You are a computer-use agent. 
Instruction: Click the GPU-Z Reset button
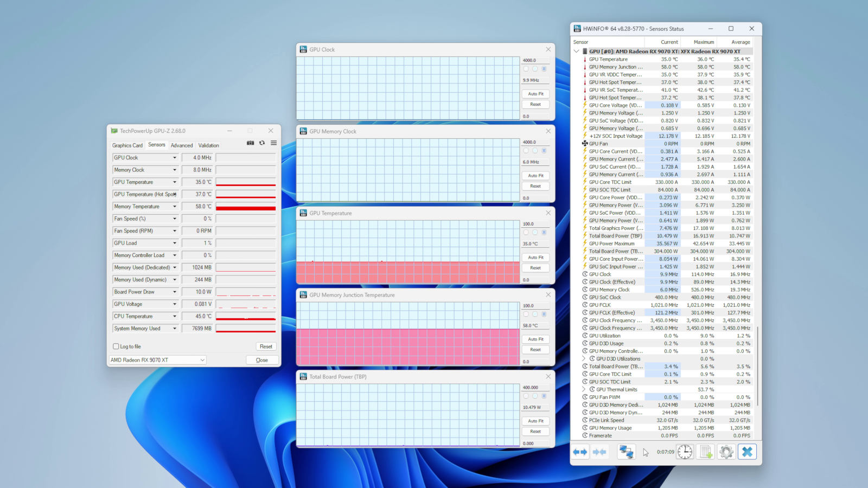266,346
